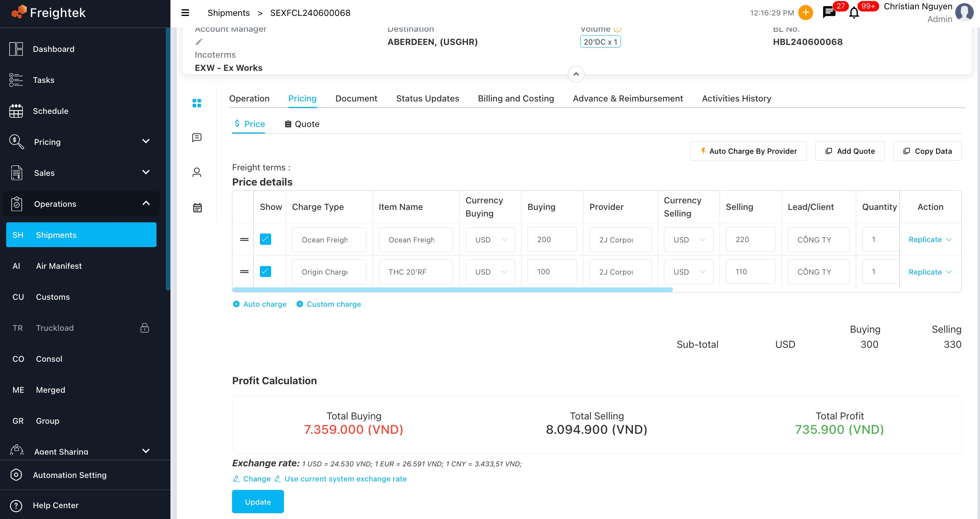Switch to Billing and Costing tab
Screen dimensions: 980x519
pos(516,98)
